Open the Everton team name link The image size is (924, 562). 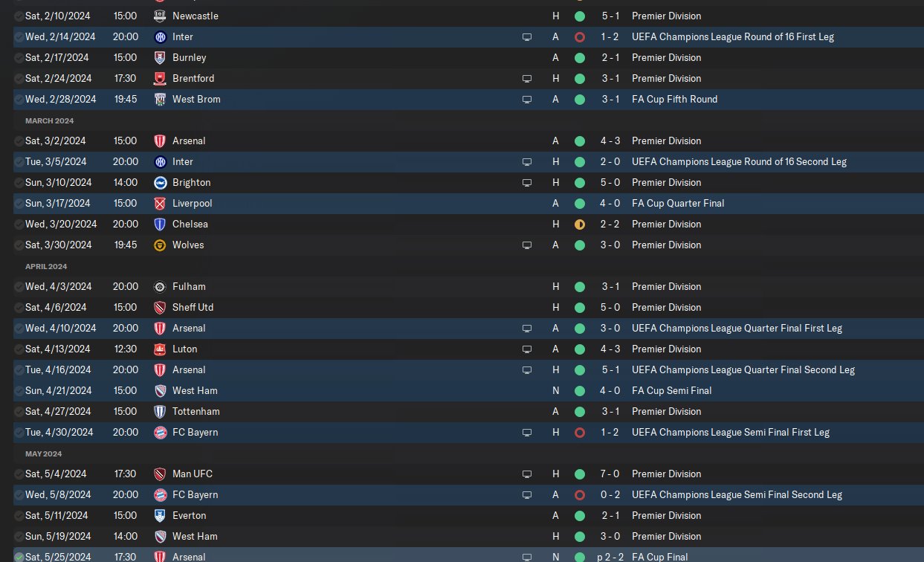point(189,515)
